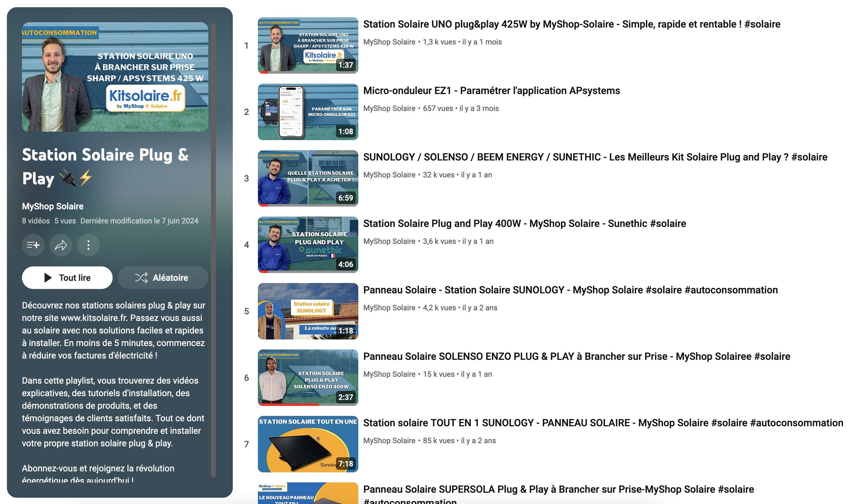Open the three-dot playlist options menu

tap(88, 245)
